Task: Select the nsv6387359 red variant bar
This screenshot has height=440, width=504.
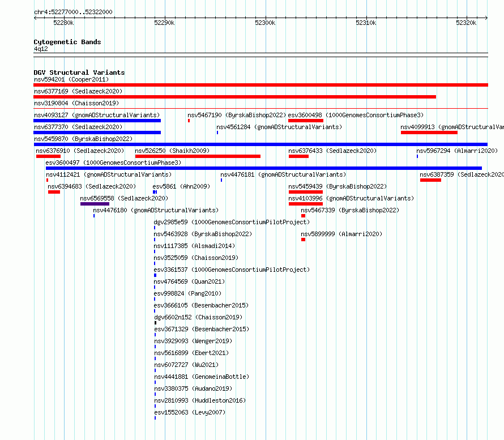Action: click(431, 180)
